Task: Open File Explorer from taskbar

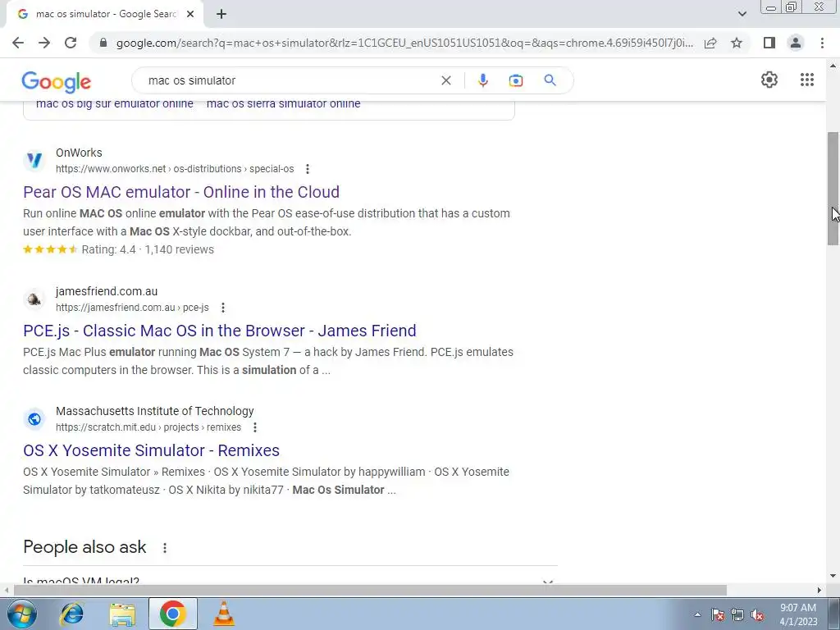Action: 122,614
